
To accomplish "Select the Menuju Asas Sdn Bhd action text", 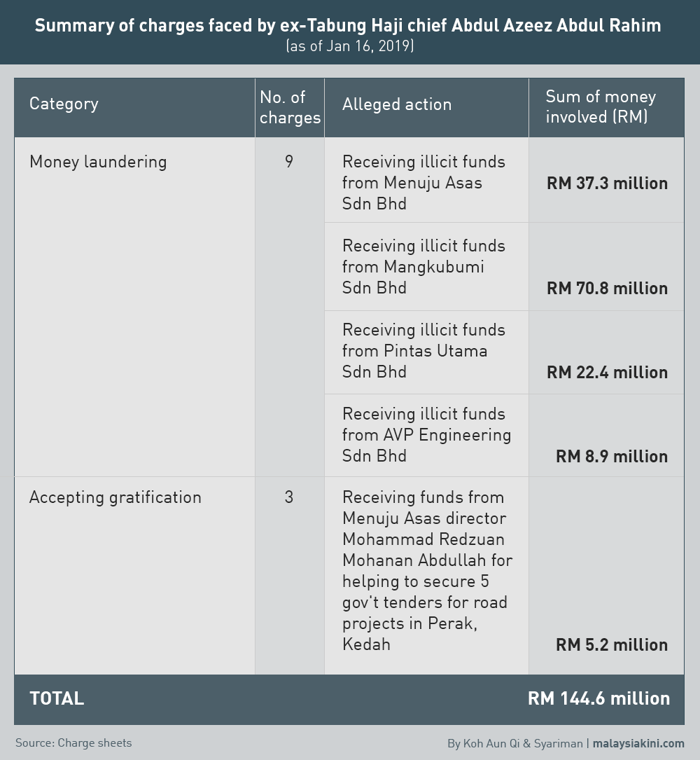I will [423, 182].
